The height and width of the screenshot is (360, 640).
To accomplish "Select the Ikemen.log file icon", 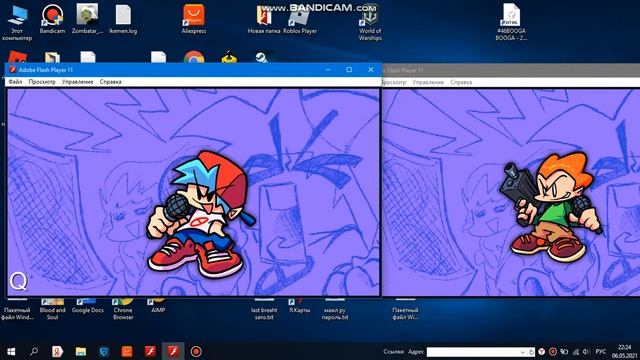I will point(123,19).
